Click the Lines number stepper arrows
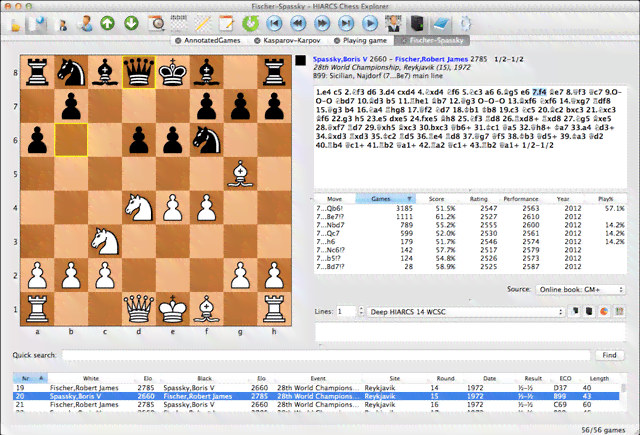The height and width of the screenshot is (435, 640). [361, 311]
